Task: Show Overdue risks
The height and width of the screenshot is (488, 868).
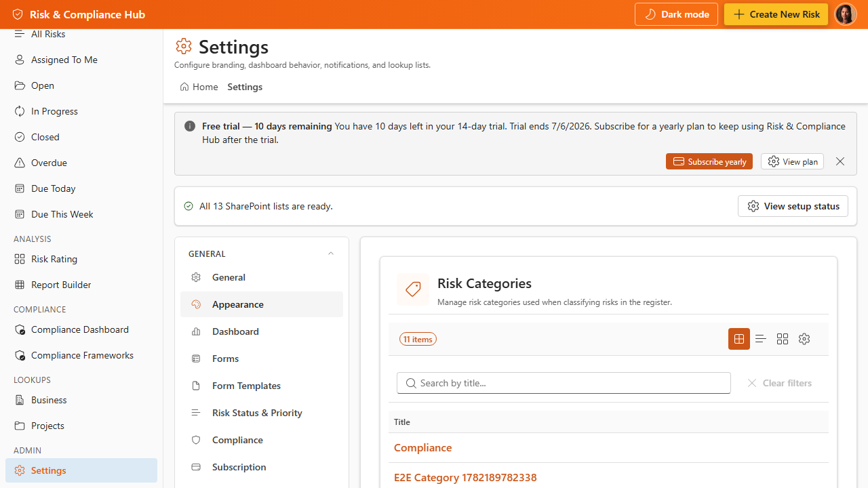Action: point(81,163)
